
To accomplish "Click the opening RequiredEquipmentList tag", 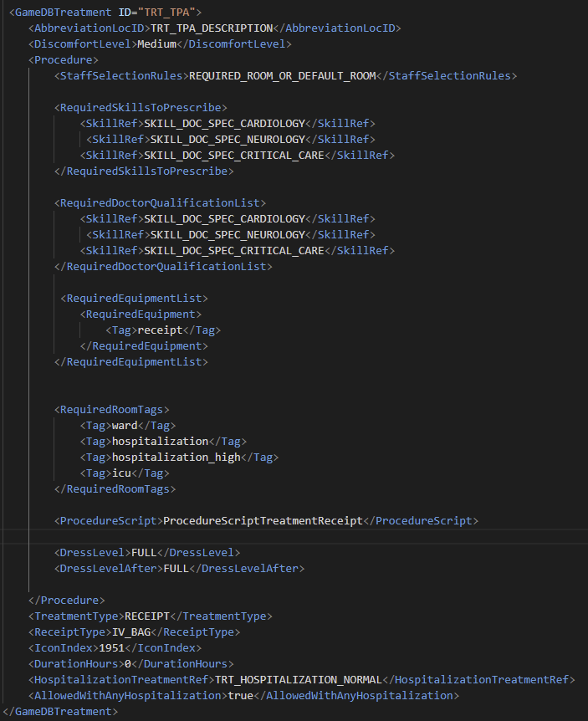I will pos(134,299).
